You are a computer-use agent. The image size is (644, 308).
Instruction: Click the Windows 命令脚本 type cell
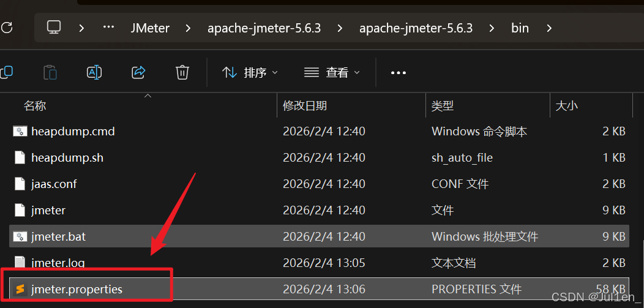pyautogui.click(x=479, y=132)
